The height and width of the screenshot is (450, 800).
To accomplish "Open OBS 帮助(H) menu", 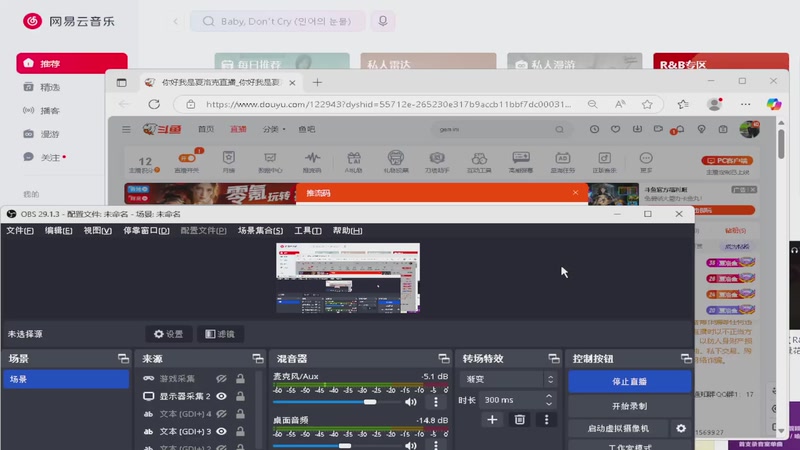I will click(347, 231).
